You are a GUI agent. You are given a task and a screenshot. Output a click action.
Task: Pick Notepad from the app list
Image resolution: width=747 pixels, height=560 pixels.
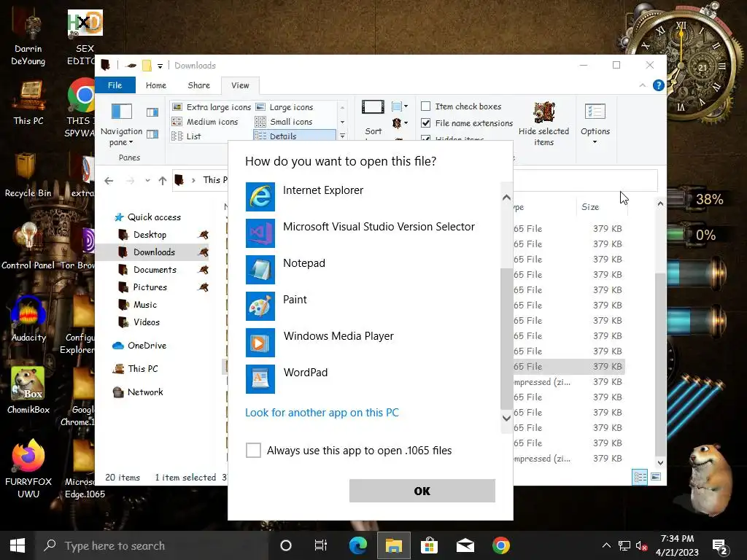coord(373,270)
